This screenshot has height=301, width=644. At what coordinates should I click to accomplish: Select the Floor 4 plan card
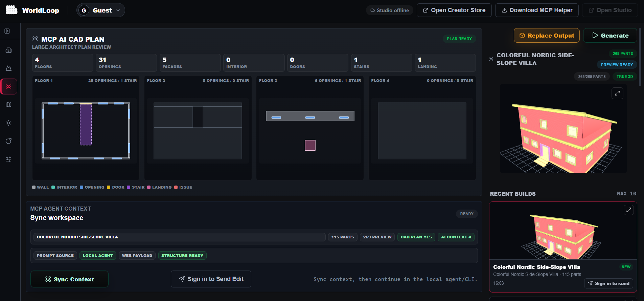422,128
